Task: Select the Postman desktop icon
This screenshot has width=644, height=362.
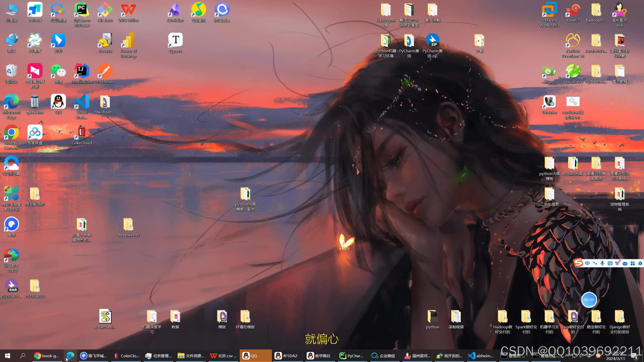Action: [105, 73]
